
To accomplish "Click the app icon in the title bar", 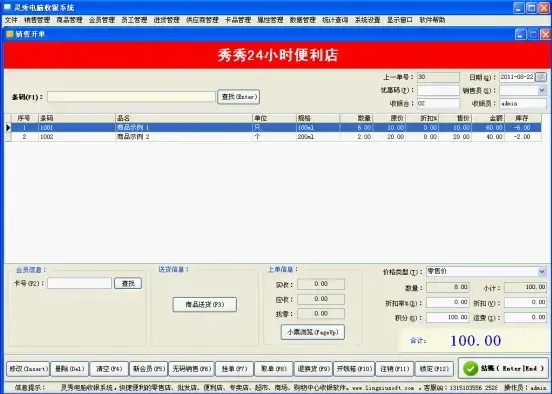I will tap(7, 7).
